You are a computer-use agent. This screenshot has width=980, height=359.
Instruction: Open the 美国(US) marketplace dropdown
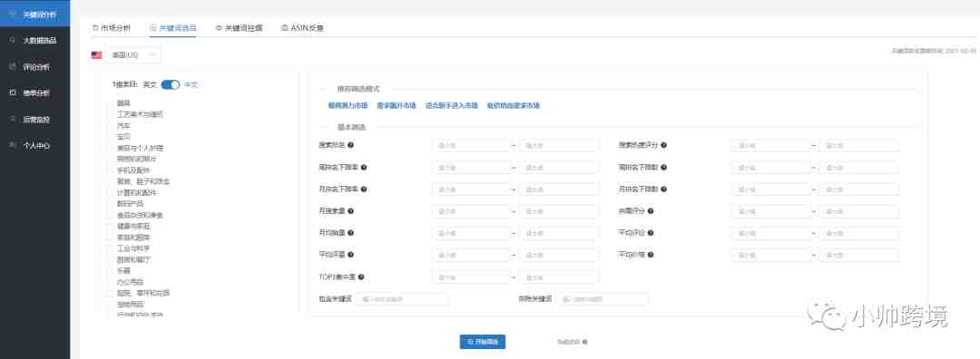[x=132, y=55]
